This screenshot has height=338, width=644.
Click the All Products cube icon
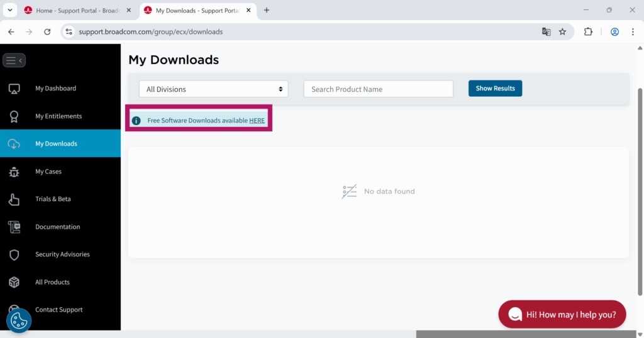click(14, 282)
